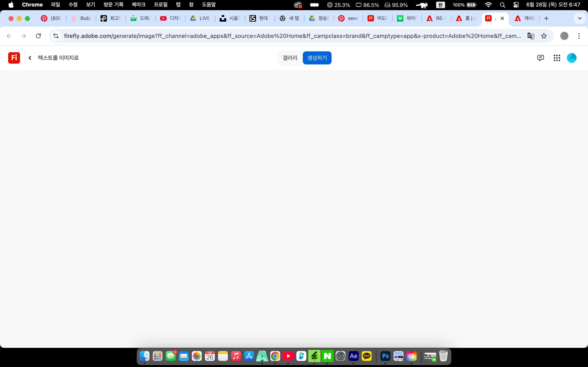
Task: Open site information icon in address bar
Action: pyautogui.click(x=56, y=36)
